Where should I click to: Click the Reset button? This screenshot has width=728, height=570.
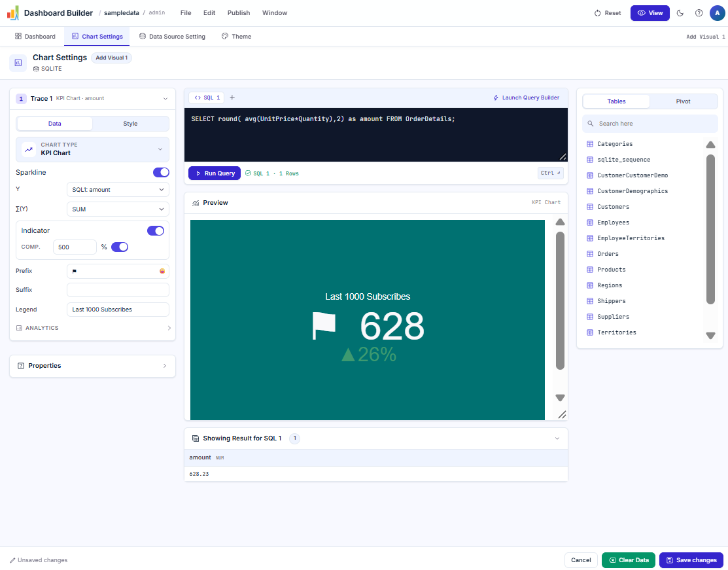click(607, 13)
